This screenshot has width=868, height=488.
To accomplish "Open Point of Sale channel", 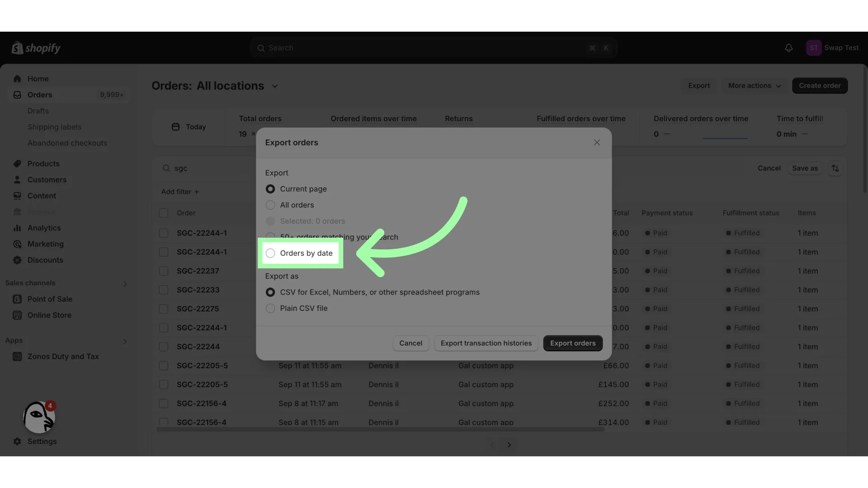I will [x=50, y=299].
